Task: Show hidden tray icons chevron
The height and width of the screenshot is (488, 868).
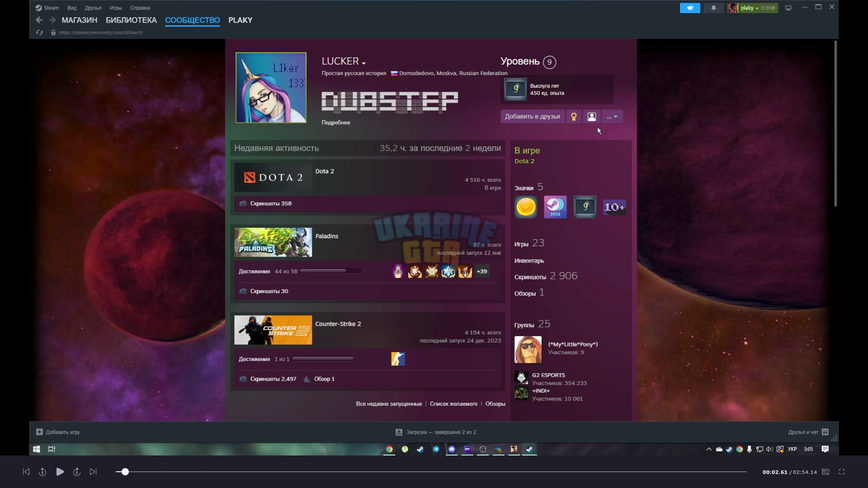Action: click(x=709, y=449)
